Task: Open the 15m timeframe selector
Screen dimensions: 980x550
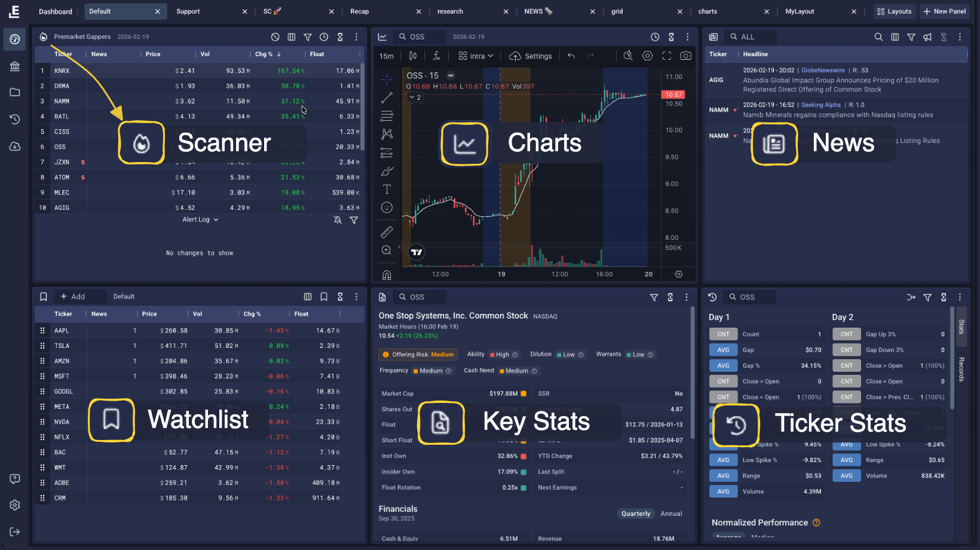Action: click(x=387, y=56)
